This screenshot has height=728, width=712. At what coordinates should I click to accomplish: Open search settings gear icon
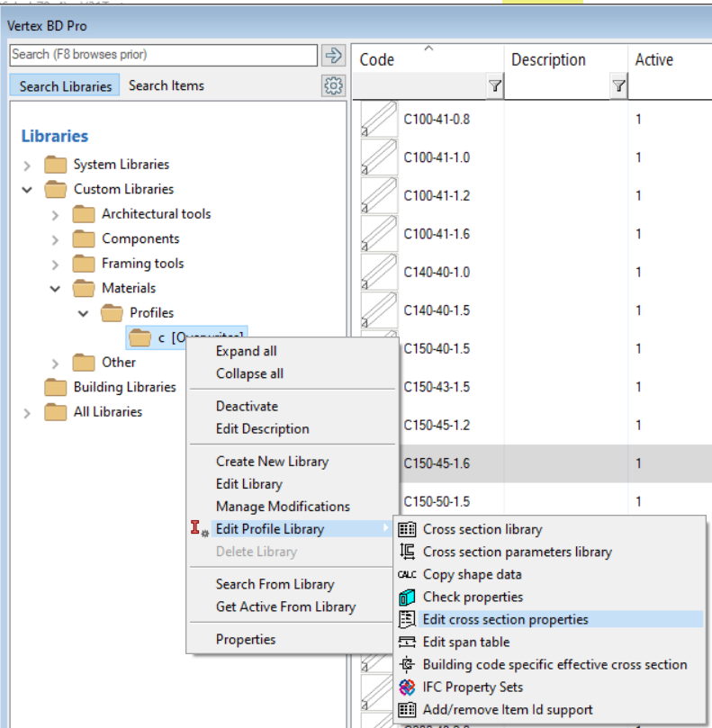click(333, 85)
